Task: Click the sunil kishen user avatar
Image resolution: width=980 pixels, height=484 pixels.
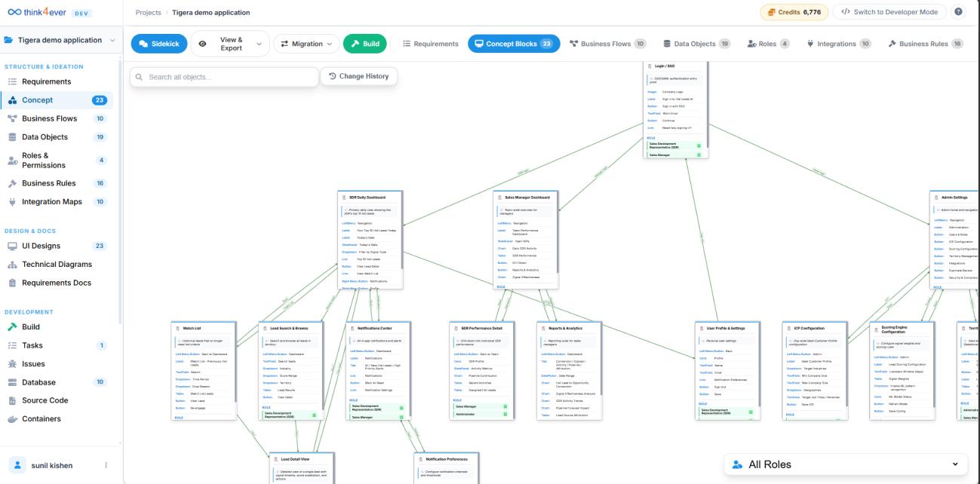Action: tap(19, 465)
